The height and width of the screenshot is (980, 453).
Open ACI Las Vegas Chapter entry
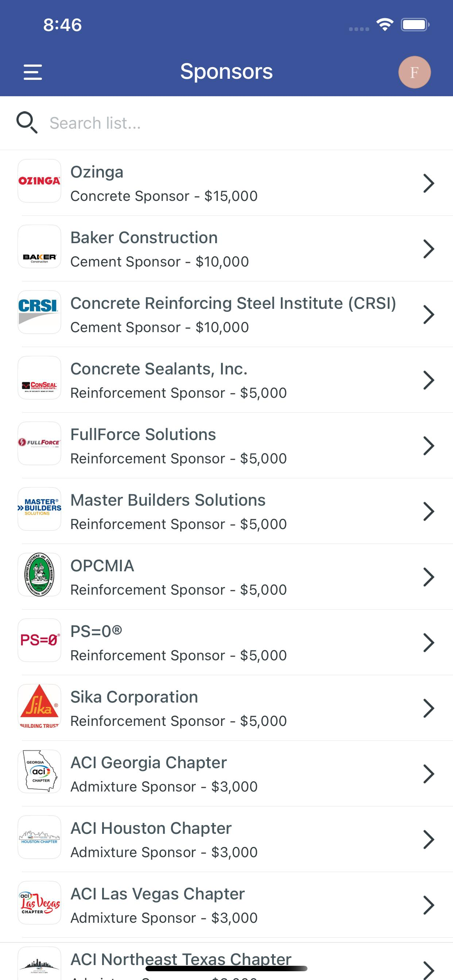pos(226,905)
